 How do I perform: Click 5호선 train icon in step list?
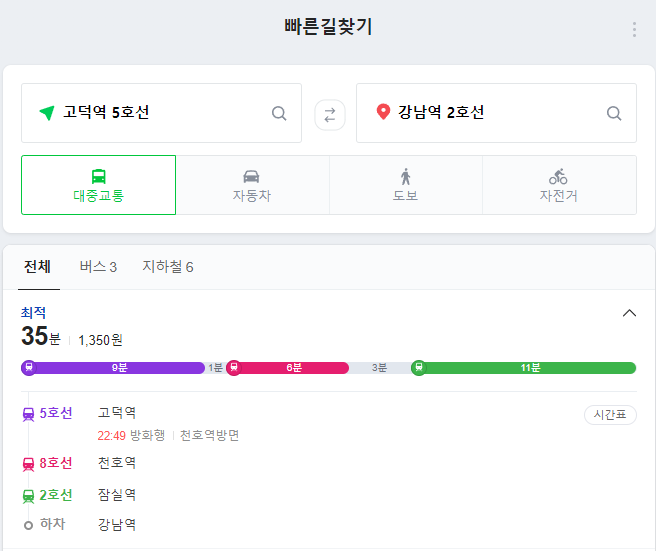pyautogui.click(x=28, y=415)
